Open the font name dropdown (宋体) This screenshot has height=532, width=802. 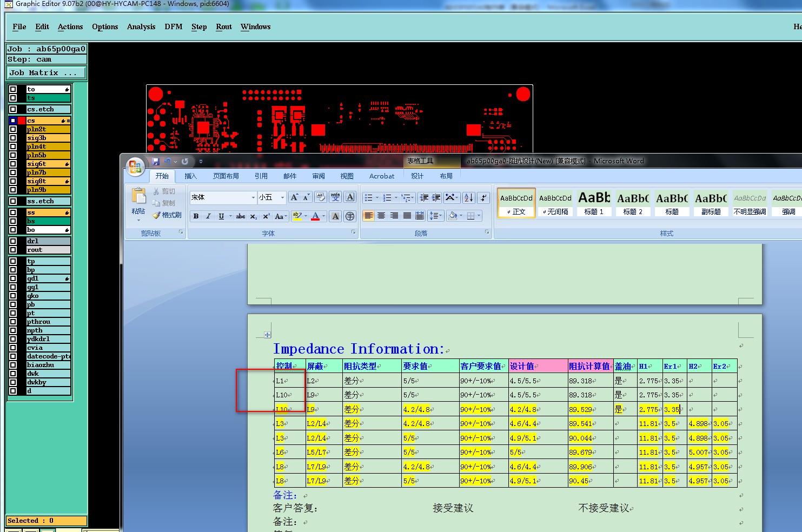(253, 197)
